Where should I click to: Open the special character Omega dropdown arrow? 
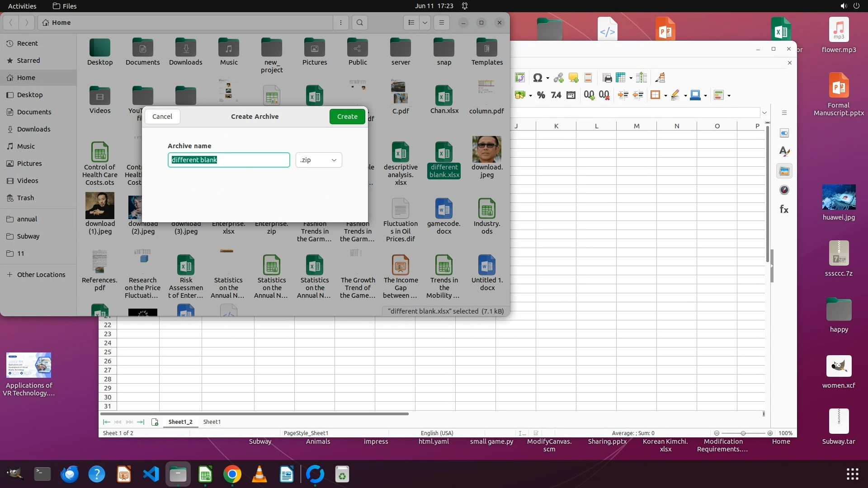tap(547, 78)
